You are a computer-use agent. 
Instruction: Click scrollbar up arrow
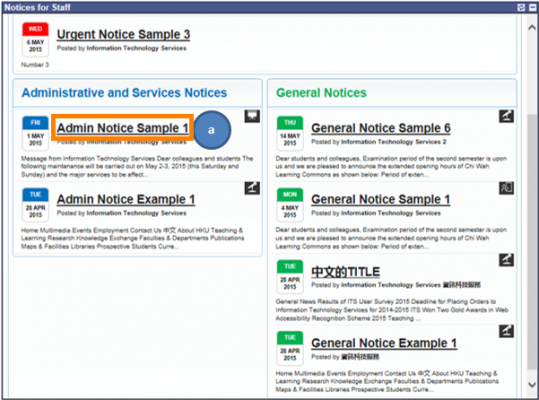[x=532, y=28]
